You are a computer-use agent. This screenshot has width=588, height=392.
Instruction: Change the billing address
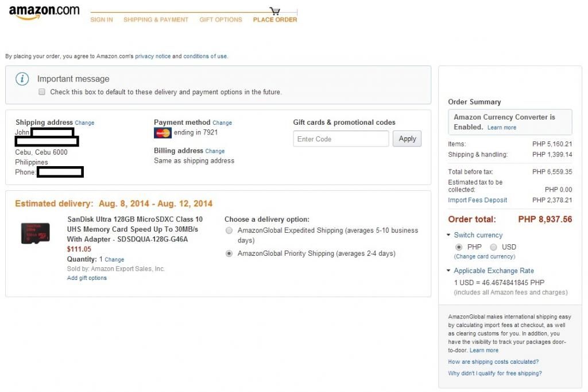(215, 151)
